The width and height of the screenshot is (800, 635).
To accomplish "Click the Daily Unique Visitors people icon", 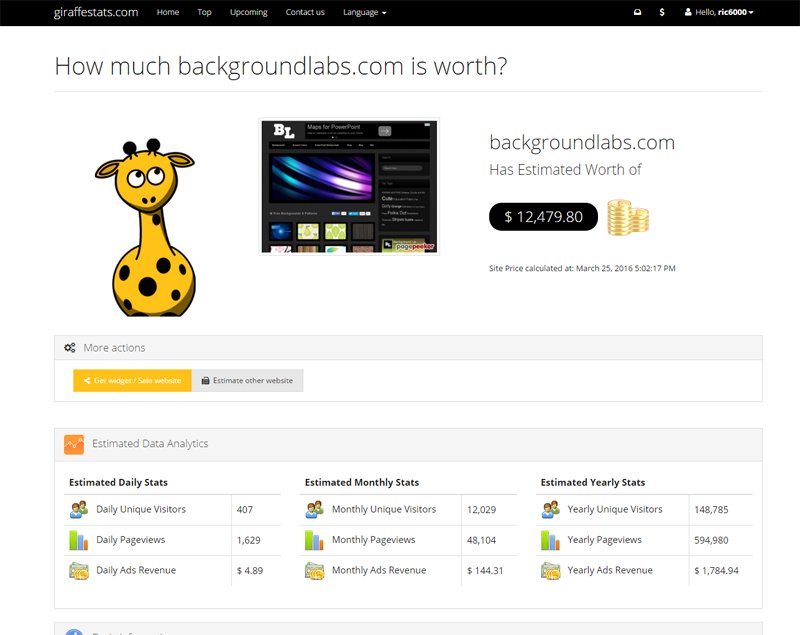I will [x=79, y=510].
